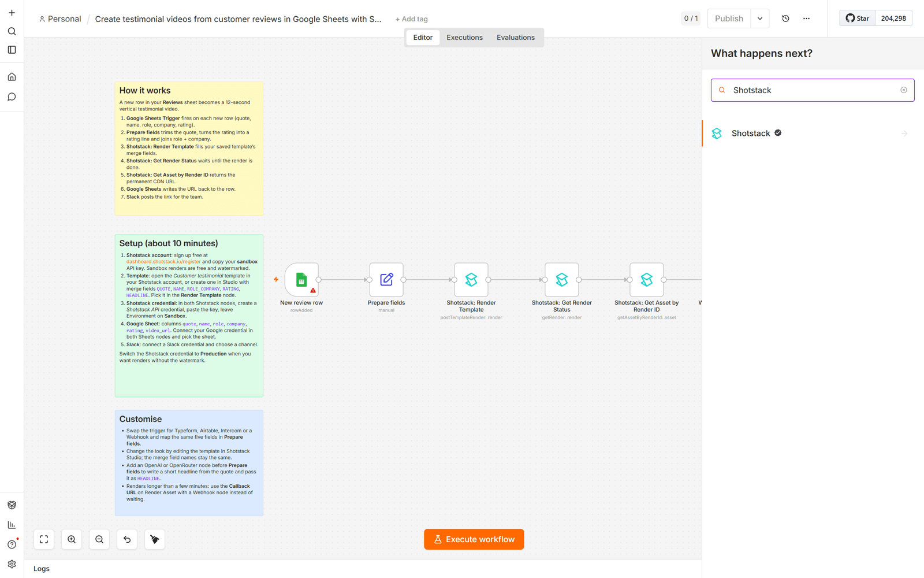Click the Setup (about 10 minutes) heading
This screenshot has height=578, width=924.
click(169, 243)
